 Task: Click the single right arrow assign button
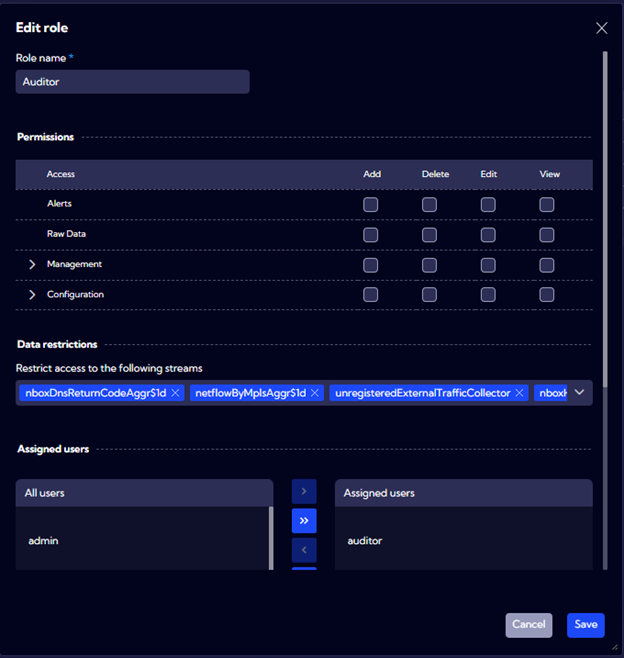[x=304, y=491]
